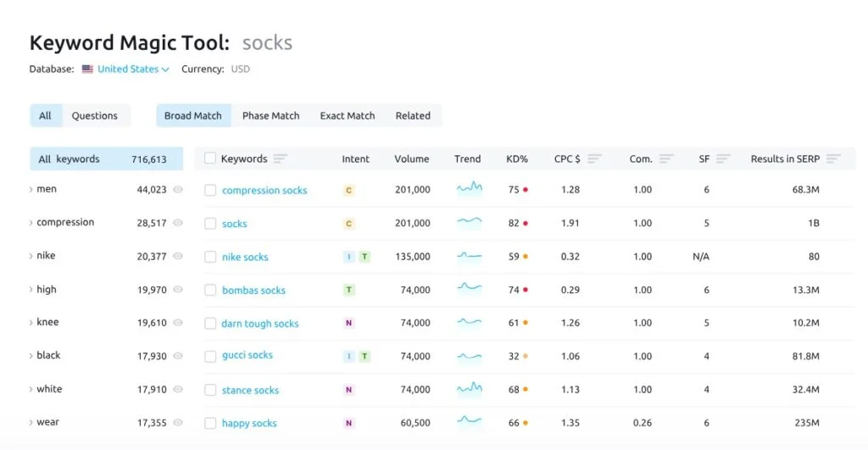
Task: Click the eye icon next to men group
Action: pos(178,189)
